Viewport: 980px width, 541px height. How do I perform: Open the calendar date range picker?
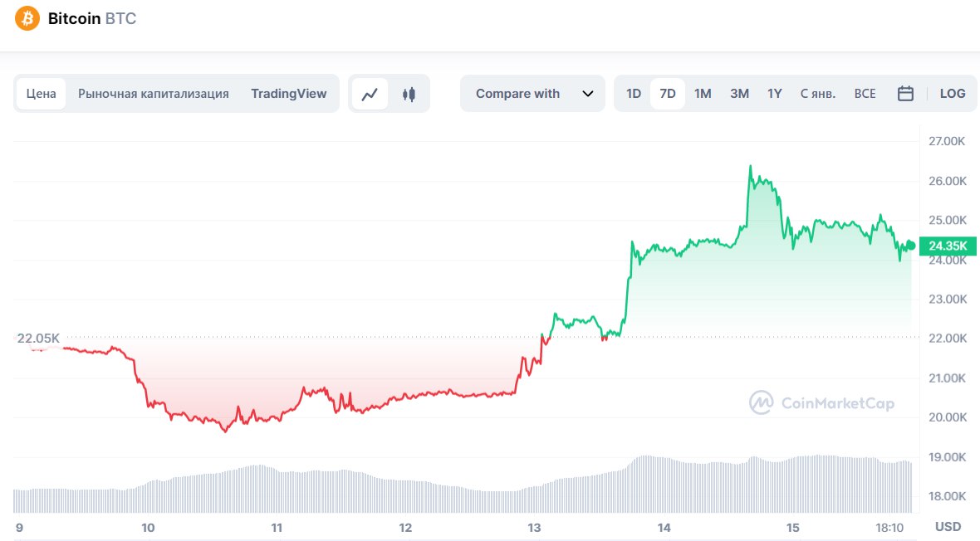[905, 94]
